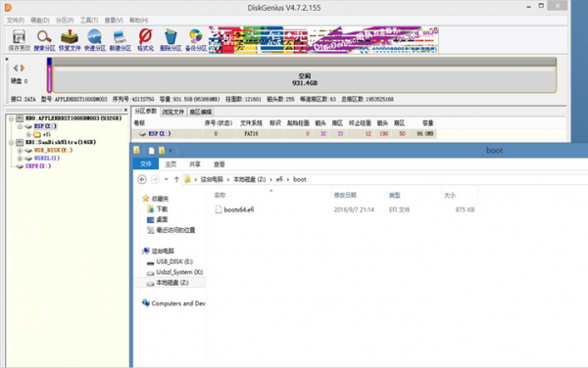Close the left tree panel with x
This screenshot has height=368, width=588.
click(x=125, y=110)
